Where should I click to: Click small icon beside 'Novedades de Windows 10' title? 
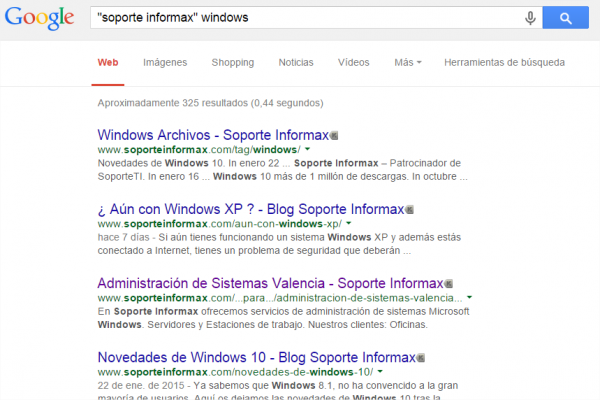(422, 357)
